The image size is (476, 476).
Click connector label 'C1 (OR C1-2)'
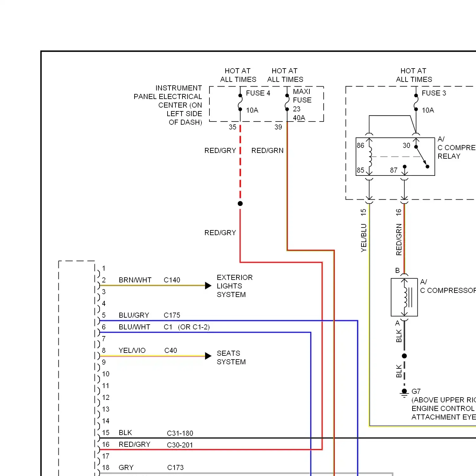[x=187, y=327]
